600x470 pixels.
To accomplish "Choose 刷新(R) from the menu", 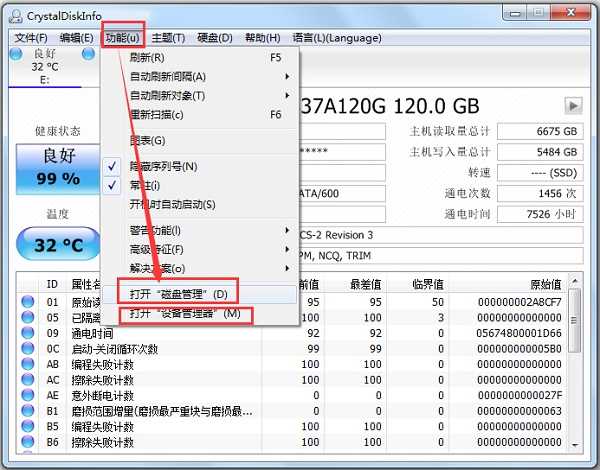I will tap(200, 57).
